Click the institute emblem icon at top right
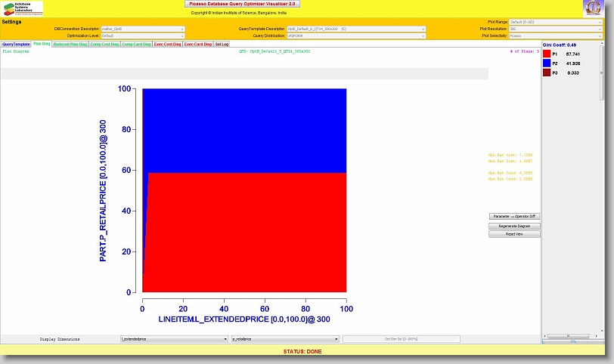 592,8
